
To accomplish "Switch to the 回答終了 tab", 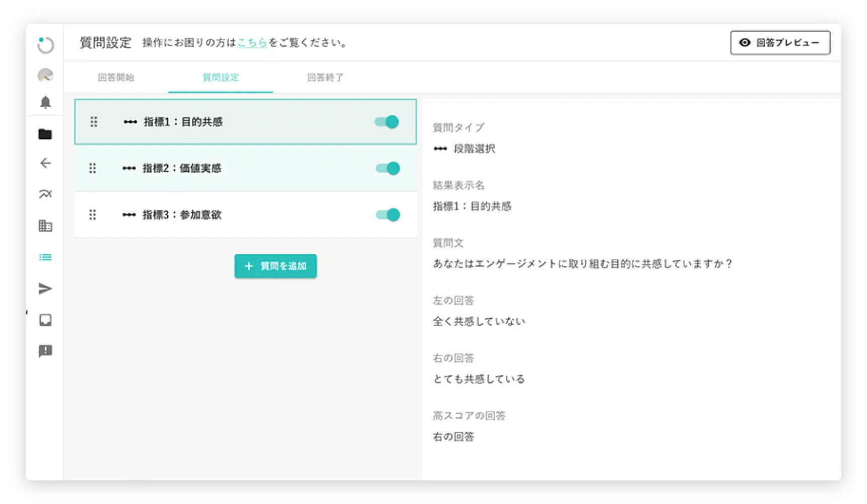I will 325,78.
